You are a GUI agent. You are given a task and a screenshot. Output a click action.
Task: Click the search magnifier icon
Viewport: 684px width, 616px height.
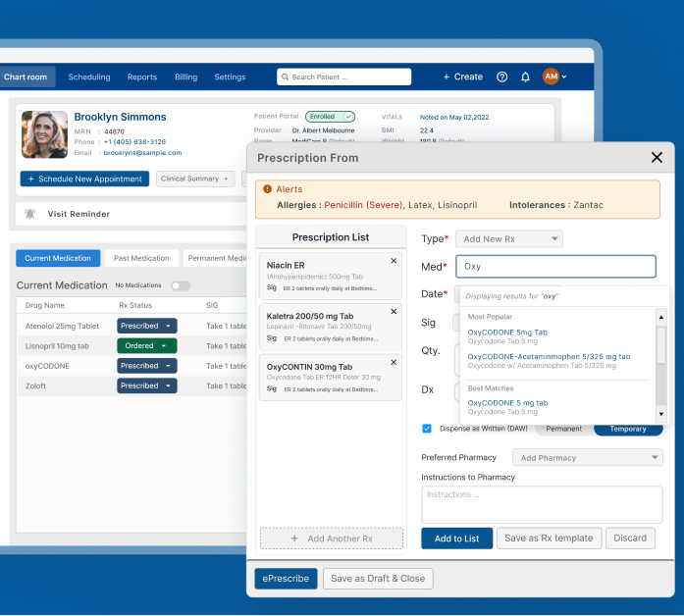point(285,77)
